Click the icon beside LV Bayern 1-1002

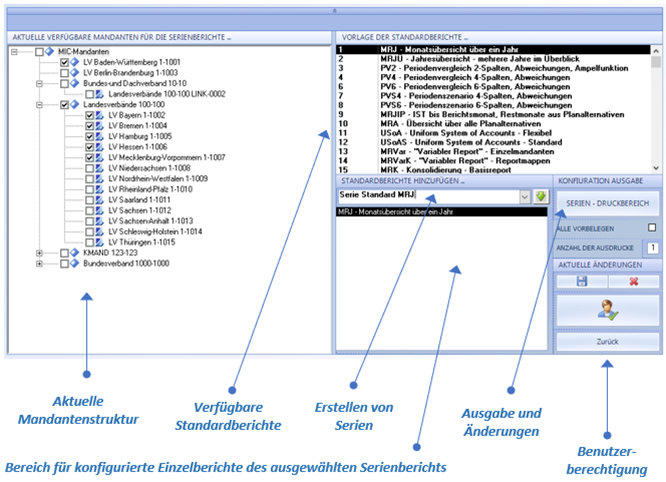[100, 116]
